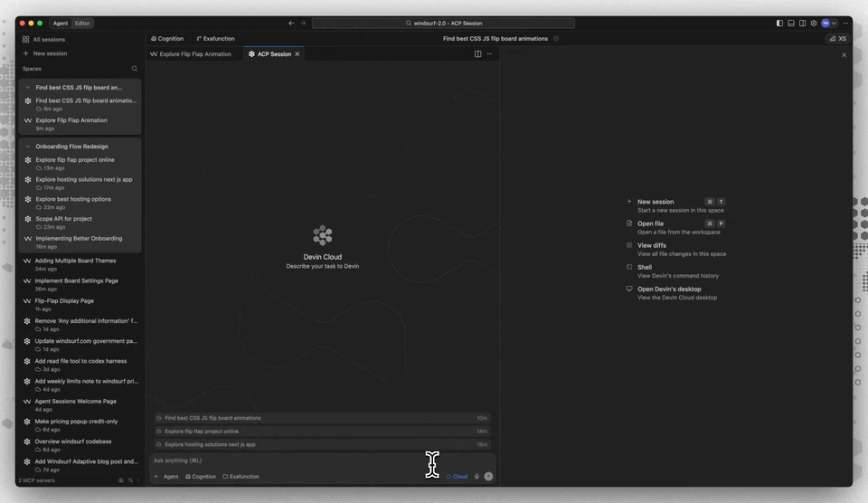Open Agent Sessions Welcome Page session
The width and height of the screenshot is (868, 503).
(x=80, y=405)
